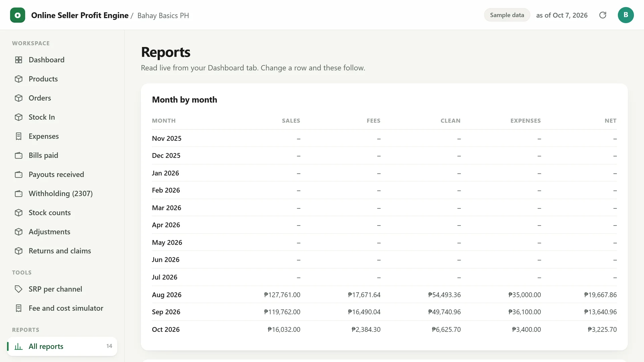Click the Payouts received wallet icon
The height and width of the screenshot is (362, 644).
tap(19, 174)
